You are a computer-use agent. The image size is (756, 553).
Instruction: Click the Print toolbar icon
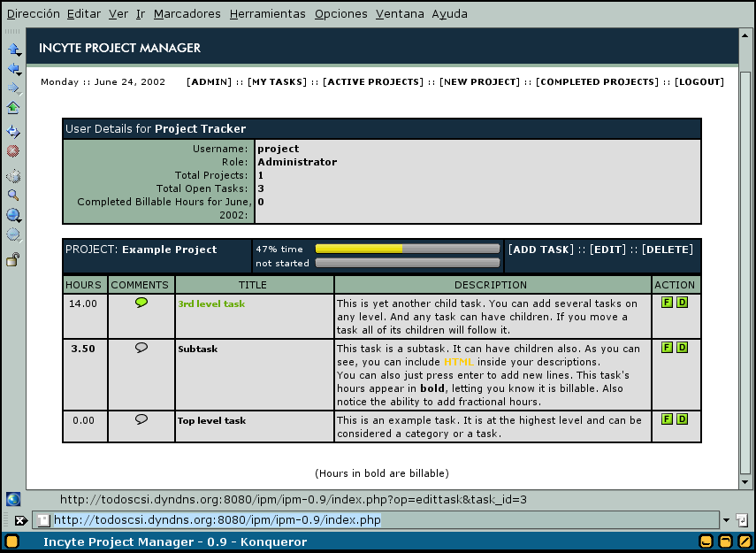(13, 176)
